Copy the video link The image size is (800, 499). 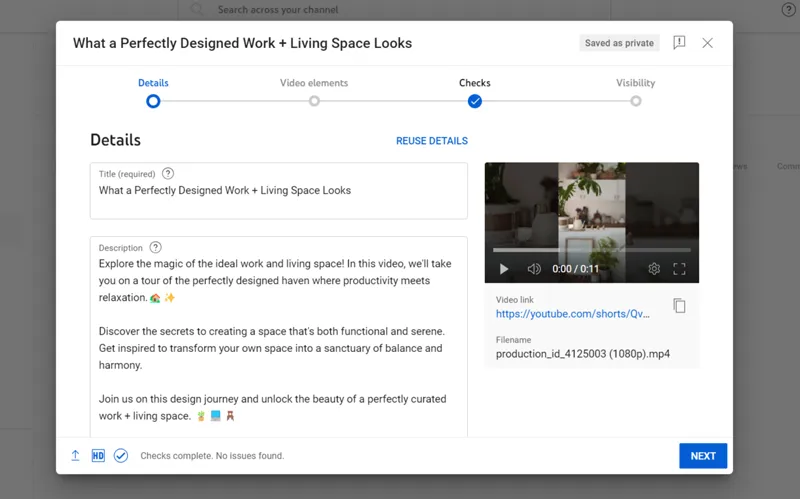pos(679,306)
